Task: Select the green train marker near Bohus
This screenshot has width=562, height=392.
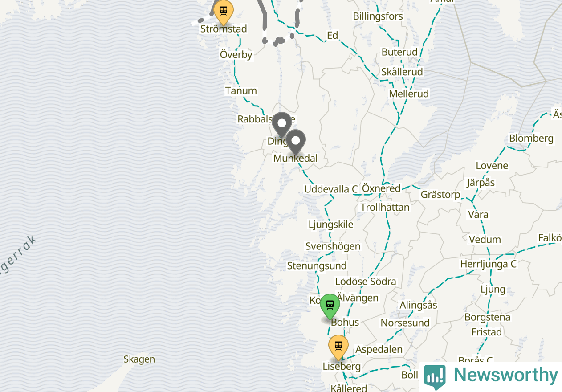Action: click(x=330, y=306)
